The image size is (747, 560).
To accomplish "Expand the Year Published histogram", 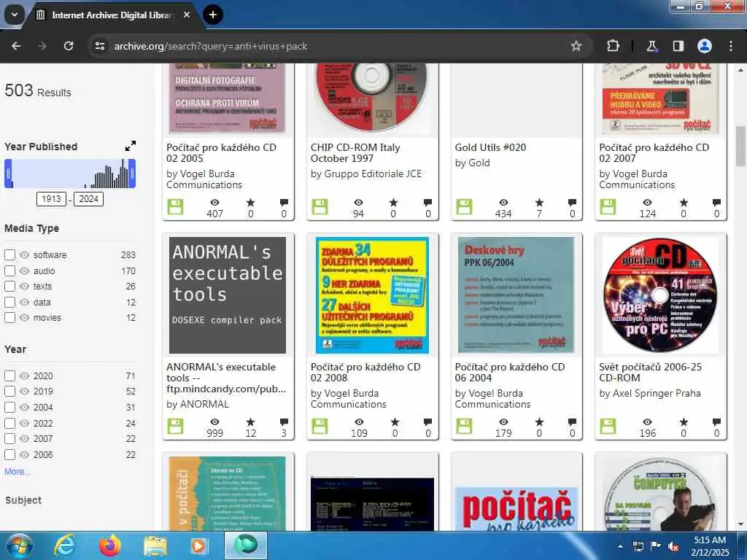I will 130,146.
